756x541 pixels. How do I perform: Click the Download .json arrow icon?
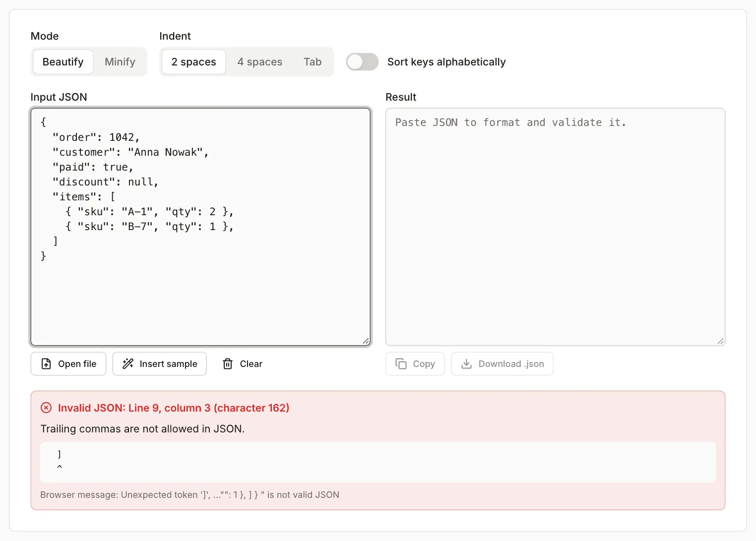point(466,364)
